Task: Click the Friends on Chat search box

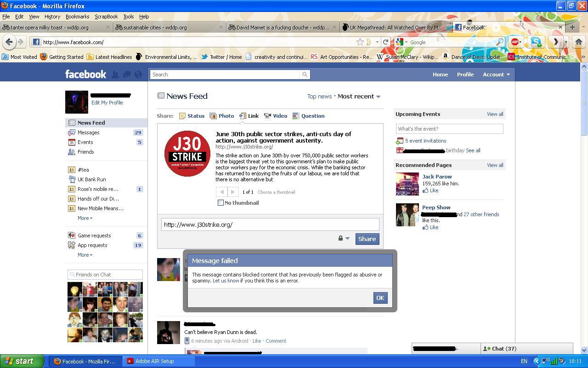Action: pos(105,275)
